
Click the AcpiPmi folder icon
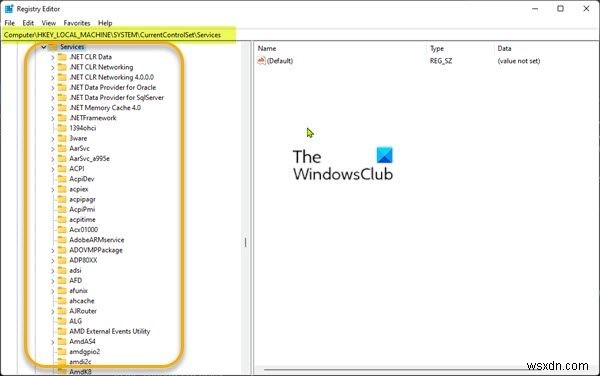[x=62, y=209]
